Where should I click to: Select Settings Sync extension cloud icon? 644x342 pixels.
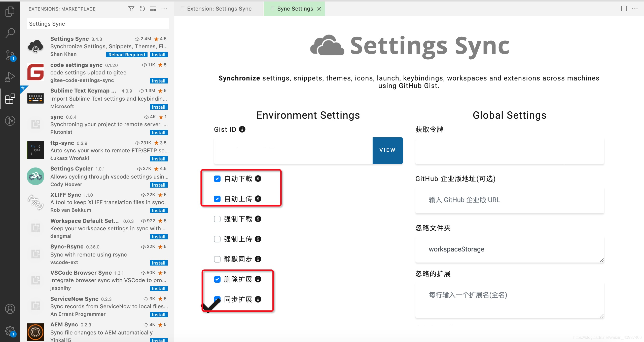35,46
